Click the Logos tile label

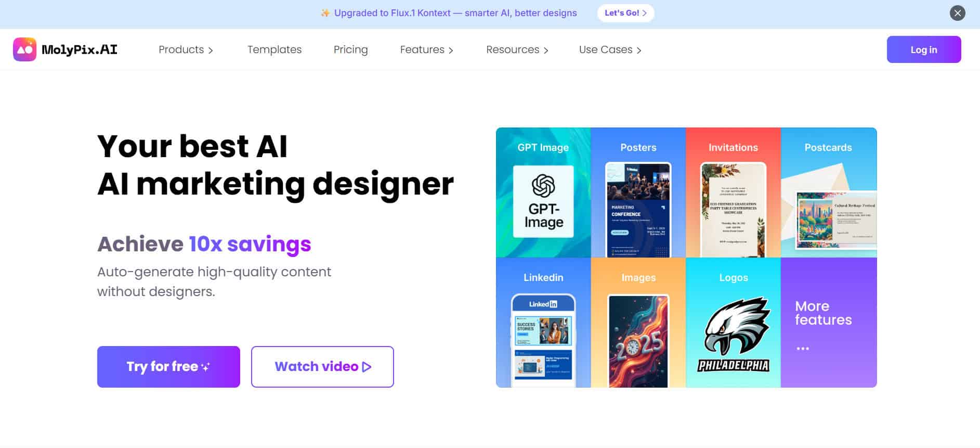(734, 278)
